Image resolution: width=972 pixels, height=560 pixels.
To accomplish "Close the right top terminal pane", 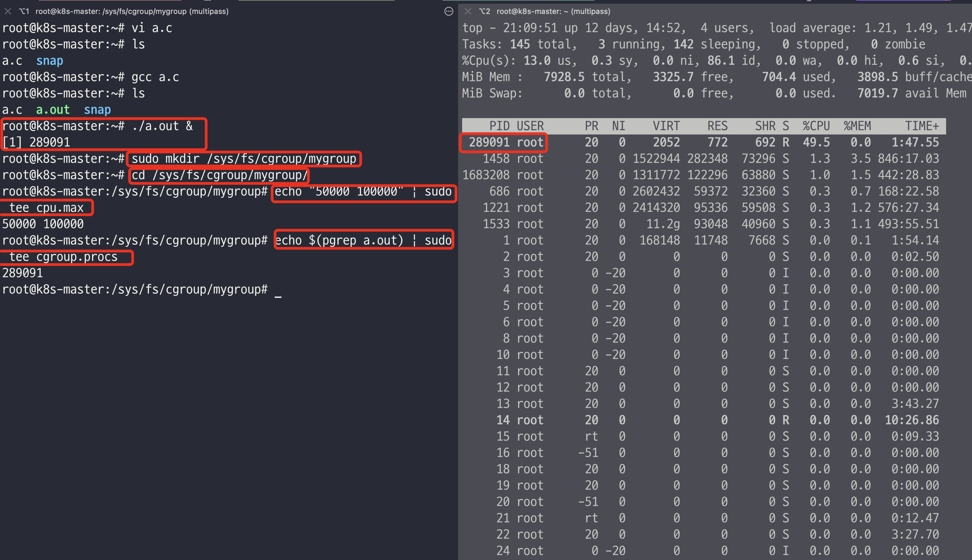I will click(x=468, y=12).
